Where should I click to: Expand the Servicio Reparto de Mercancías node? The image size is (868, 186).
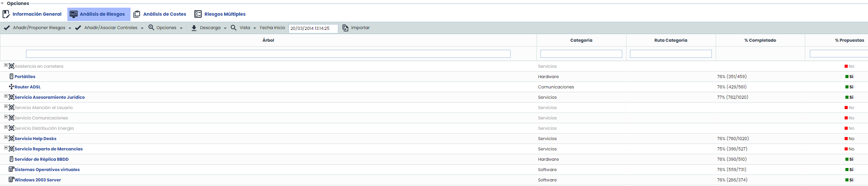click(6, 148)
